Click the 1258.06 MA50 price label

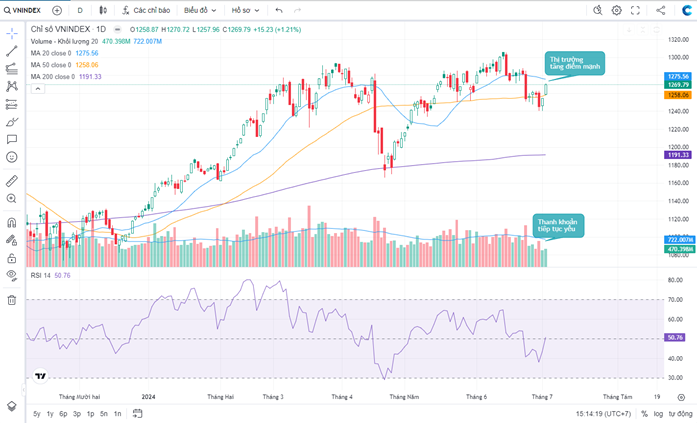[x=677, y=95]
